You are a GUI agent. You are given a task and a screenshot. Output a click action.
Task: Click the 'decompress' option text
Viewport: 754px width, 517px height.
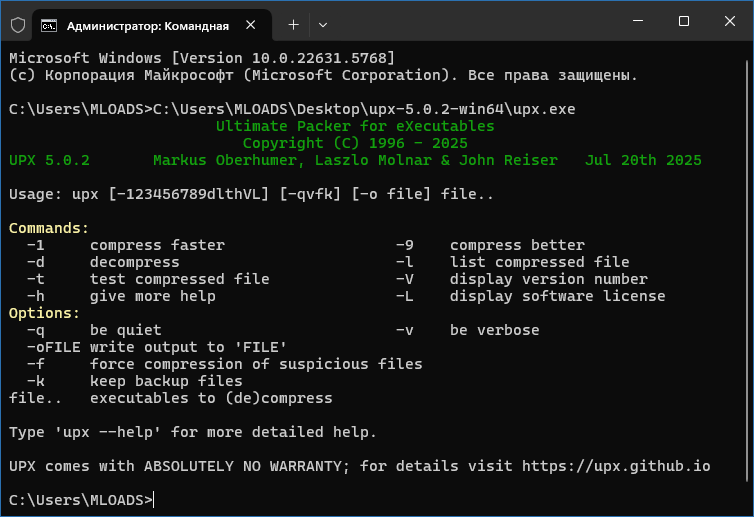point(135,262)
